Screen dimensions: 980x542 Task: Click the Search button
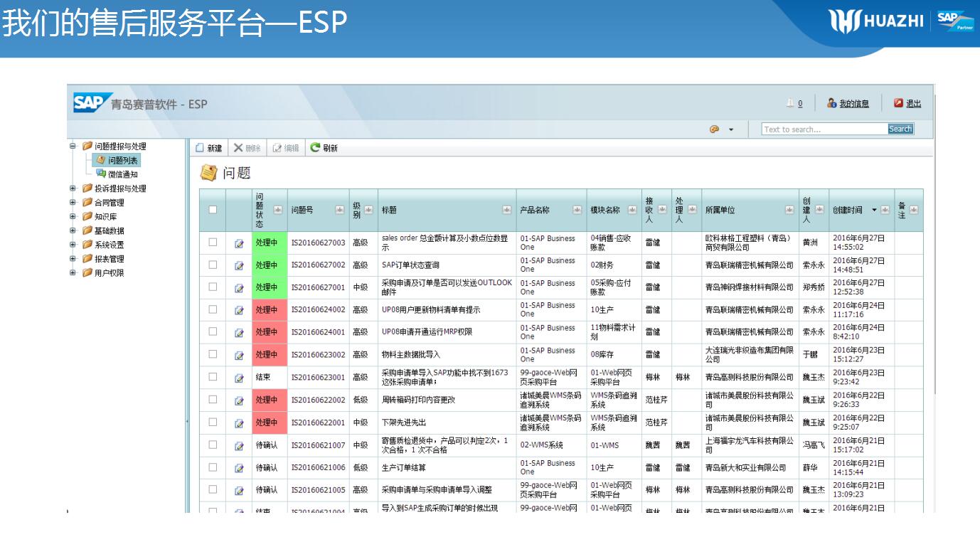(900, 129)
